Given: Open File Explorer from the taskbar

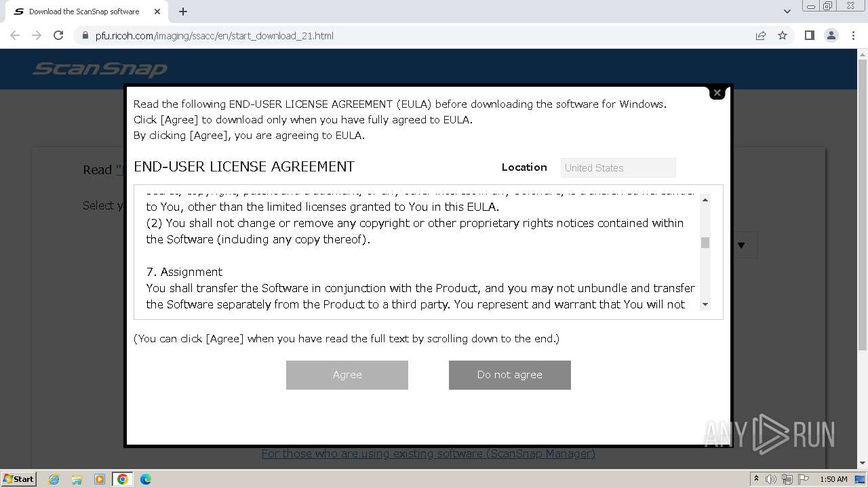Looking at the screenshot, I should [x=77, y=479].
